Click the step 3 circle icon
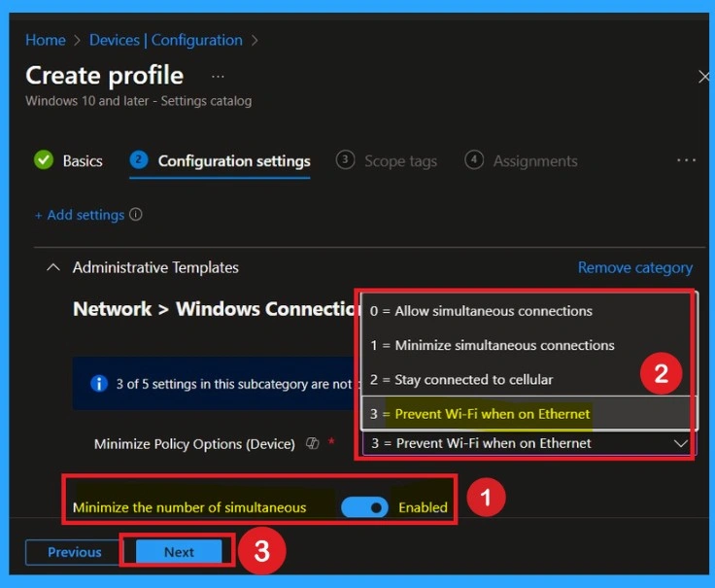Image resolution: width=715 pixels, height=588 pixels. [345, 160]
